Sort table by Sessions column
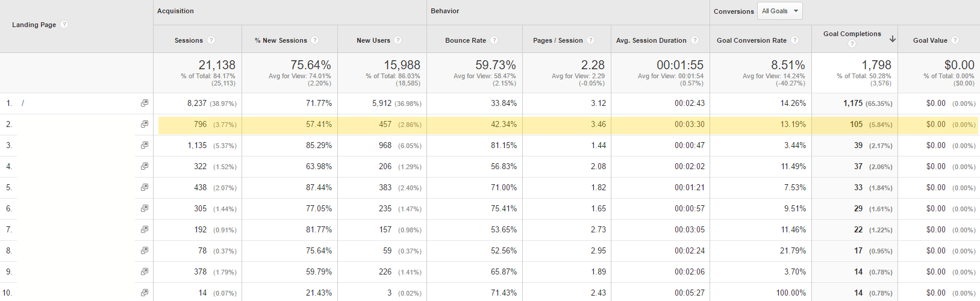The image size is (980, 301). [x=189, y=40]
